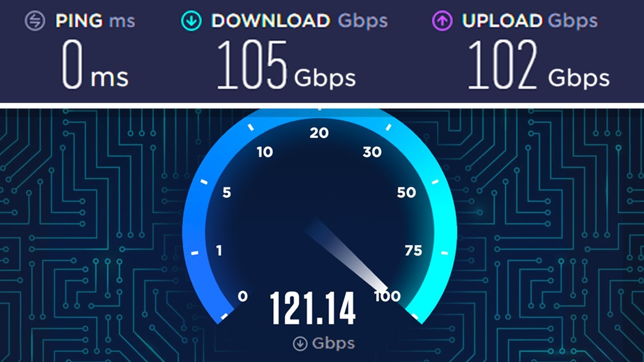Click the ping icon beside PING ms
The image size is (644, 362).
(34, 22)
